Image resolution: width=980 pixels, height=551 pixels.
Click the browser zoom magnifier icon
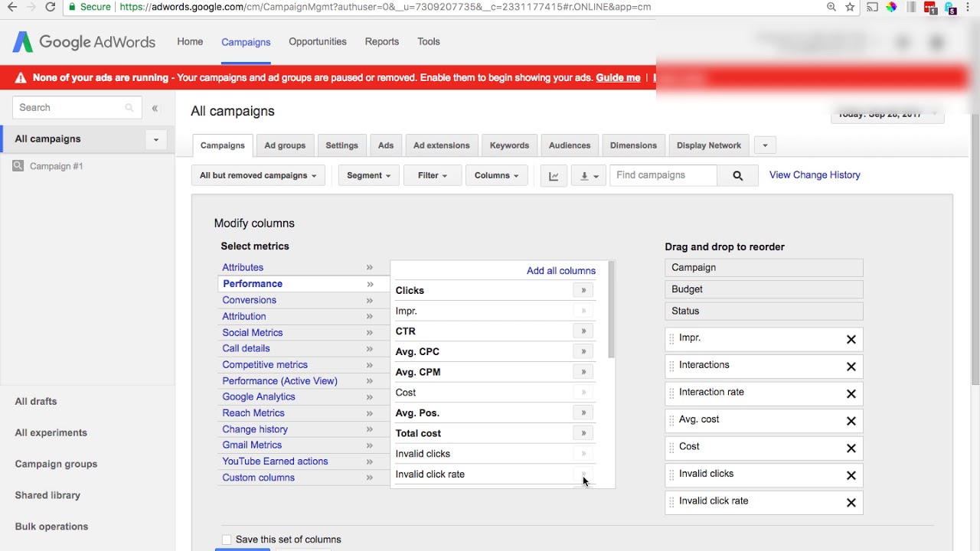pos(831,7)
